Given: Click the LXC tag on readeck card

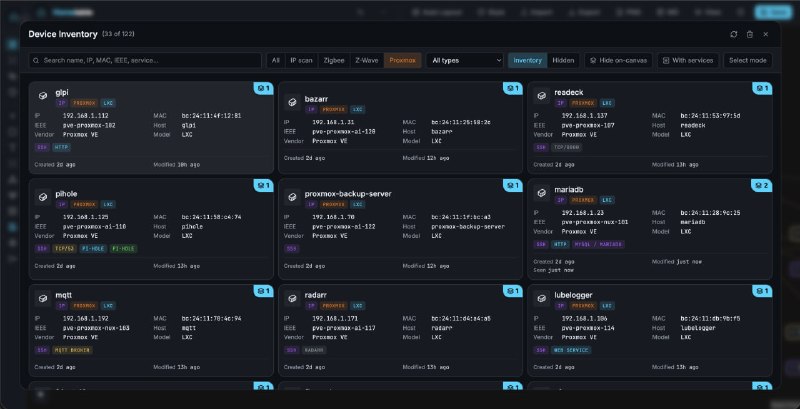Looking at the screenshot, I should (607, 103).
